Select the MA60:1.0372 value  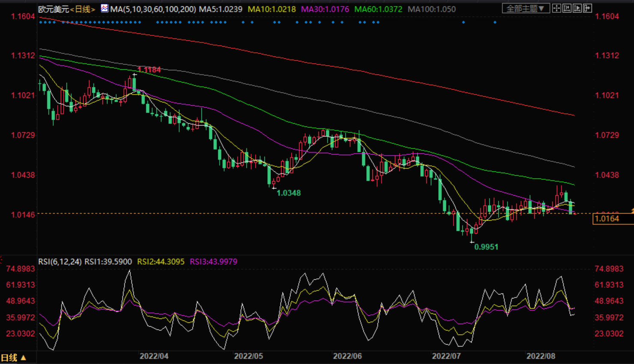pyautogui.click(x=378, y=9)
